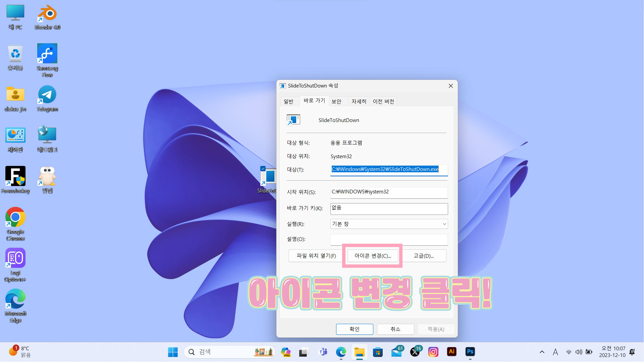This screenshot has height=362, width=644.
Task: Show hidden system tray icons chevron
Action: (x=542, y=352)
